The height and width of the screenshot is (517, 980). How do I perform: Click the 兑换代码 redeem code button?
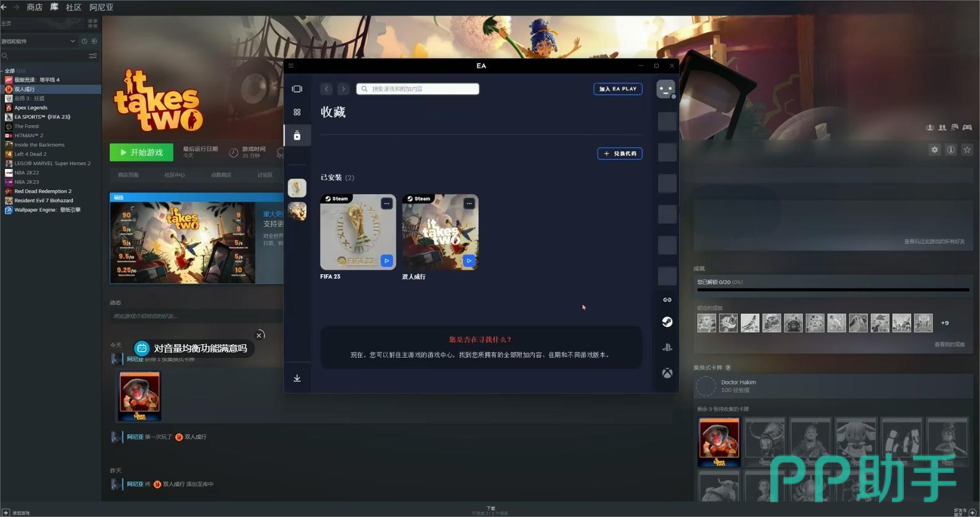(620, 154)
